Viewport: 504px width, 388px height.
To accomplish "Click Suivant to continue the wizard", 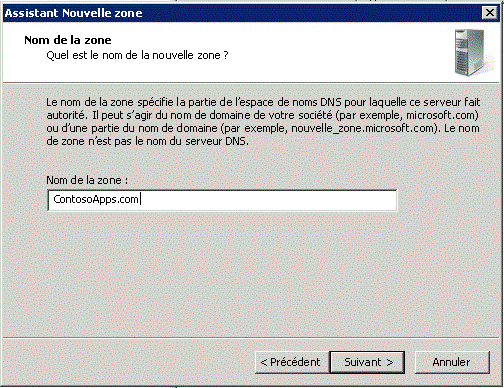I will point(367,362).
